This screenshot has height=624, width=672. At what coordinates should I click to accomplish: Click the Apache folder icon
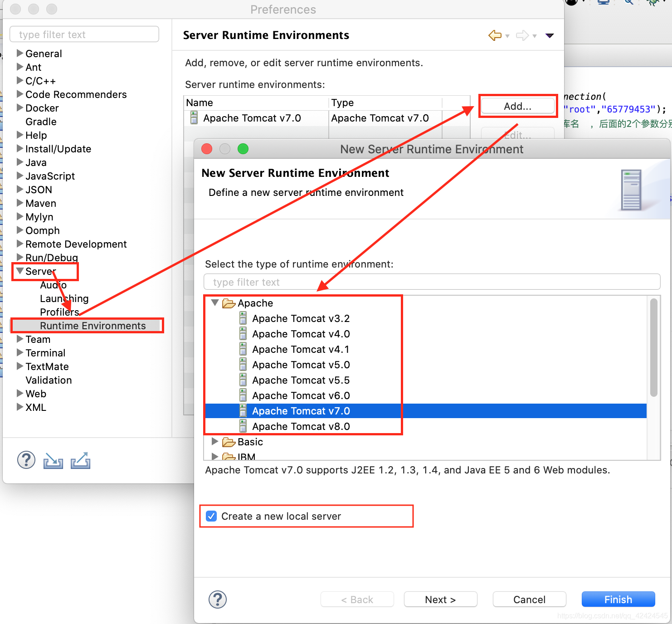[229, 303]
